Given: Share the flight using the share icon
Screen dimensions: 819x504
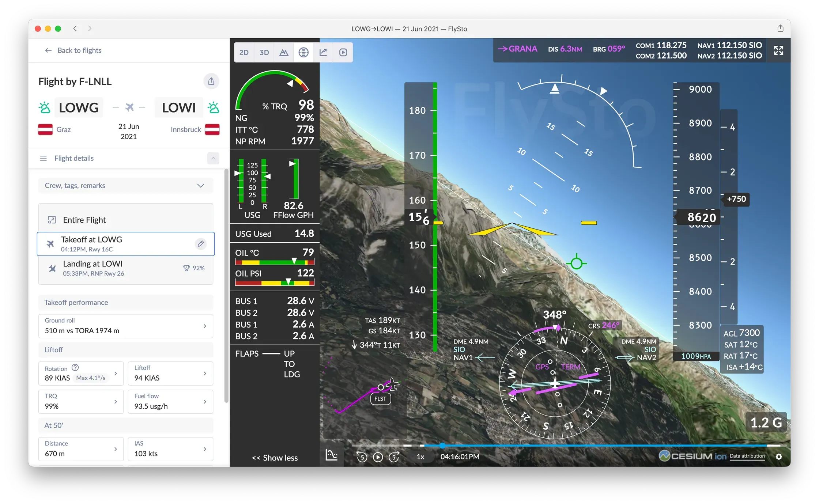Looking at the screenshot, I should [211, 81].
